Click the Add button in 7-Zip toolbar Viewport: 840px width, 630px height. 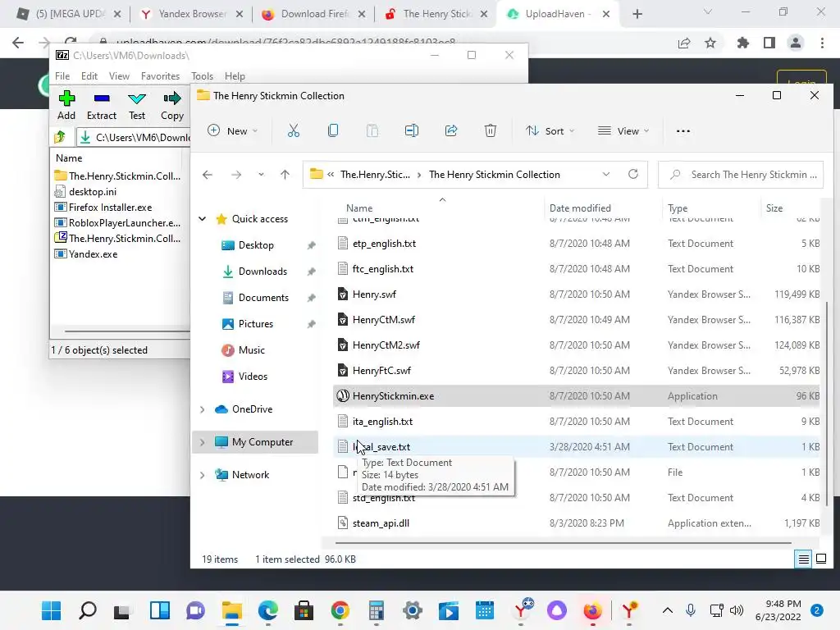click(66, 105)
